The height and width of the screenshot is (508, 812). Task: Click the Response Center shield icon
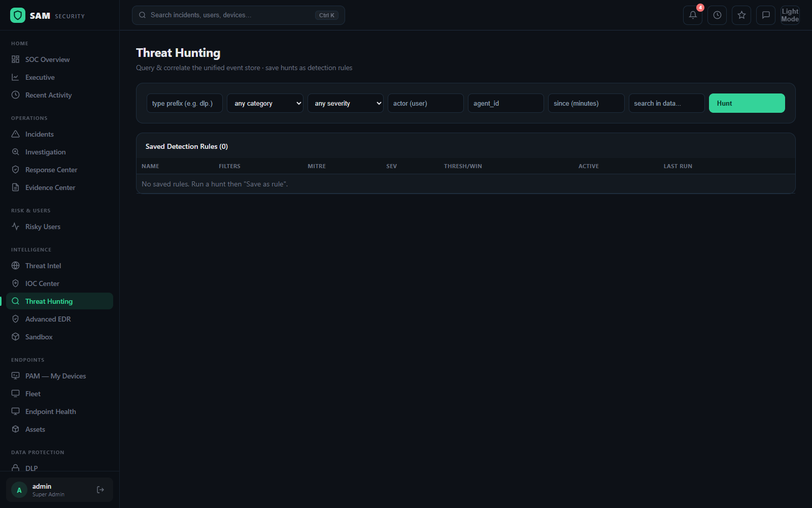pyautogui.click(x=16, y=170)
